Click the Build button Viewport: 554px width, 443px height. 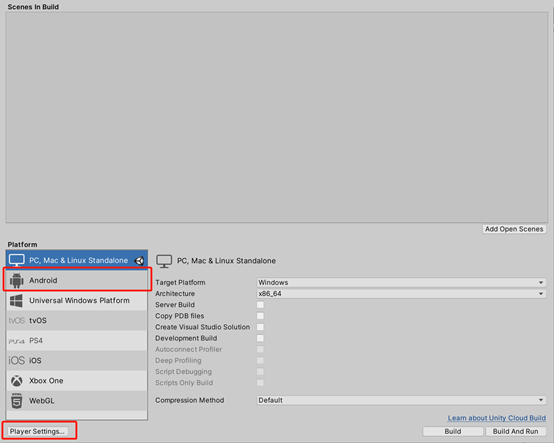tap(453, 431)
